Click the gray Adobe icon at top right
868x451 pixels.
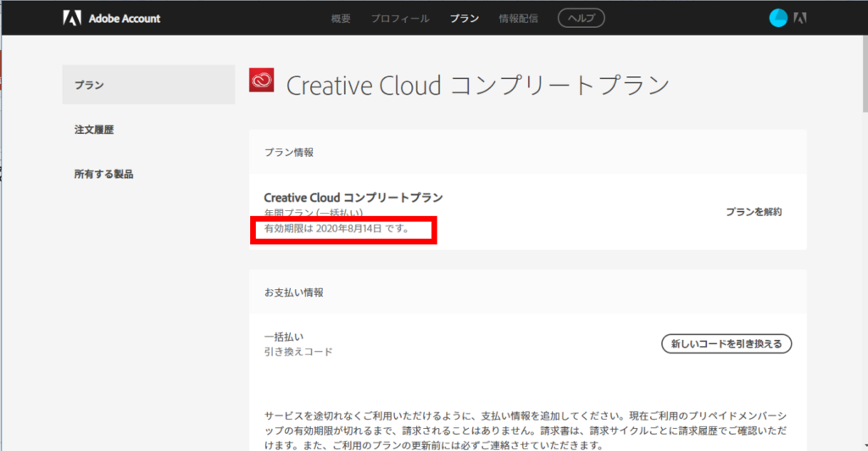point(799,19)
